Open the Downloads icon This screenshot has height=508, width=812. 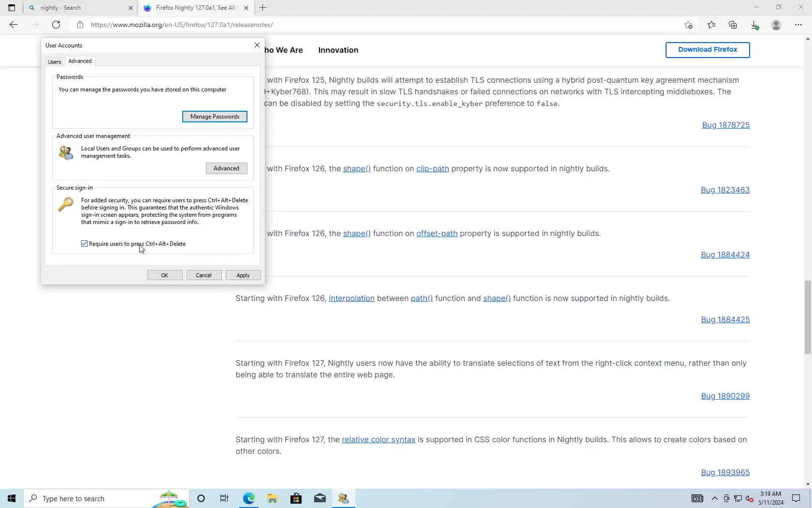click(754, 25)
